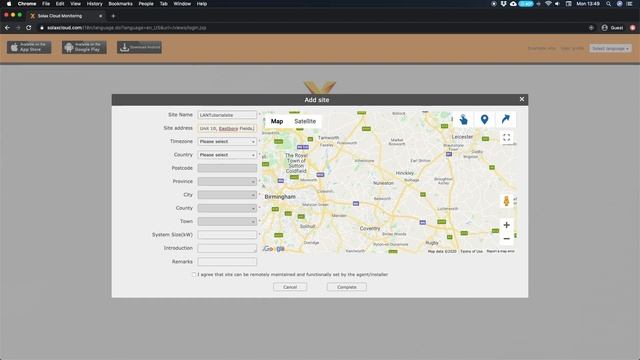Viewport: 640px width, 360px height.
Task: Zoom out on the map
Action: coord(507,239)
